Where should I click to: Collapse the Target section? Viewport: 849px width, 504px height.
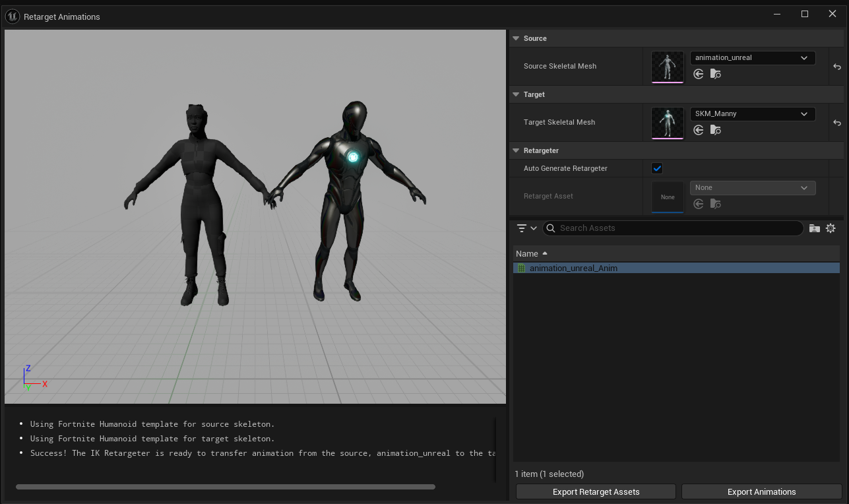pyautogui.click(x=516, y=94)
